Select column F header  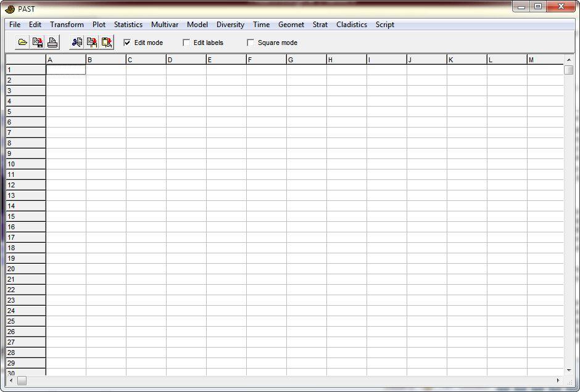point(267,60)
